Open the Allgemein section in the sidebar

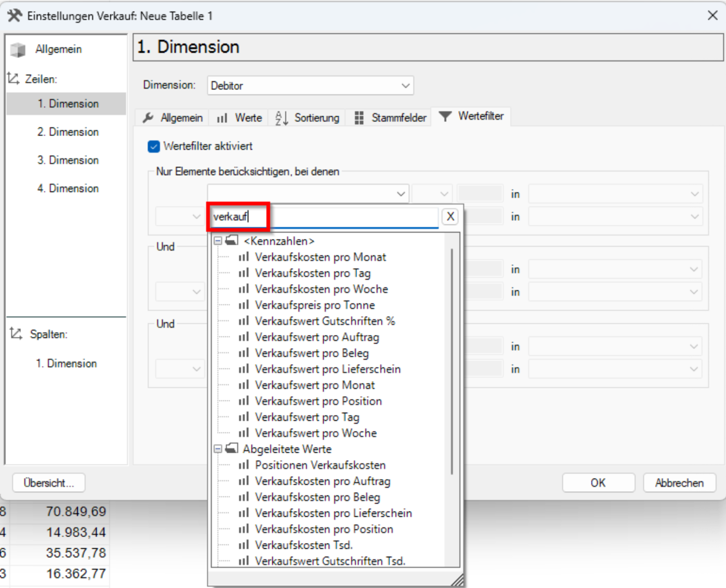(58, 49)
